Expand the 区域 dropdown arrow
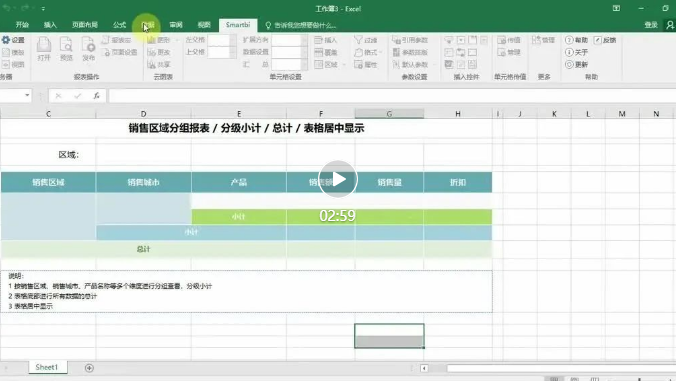 (x=344, y=65)
